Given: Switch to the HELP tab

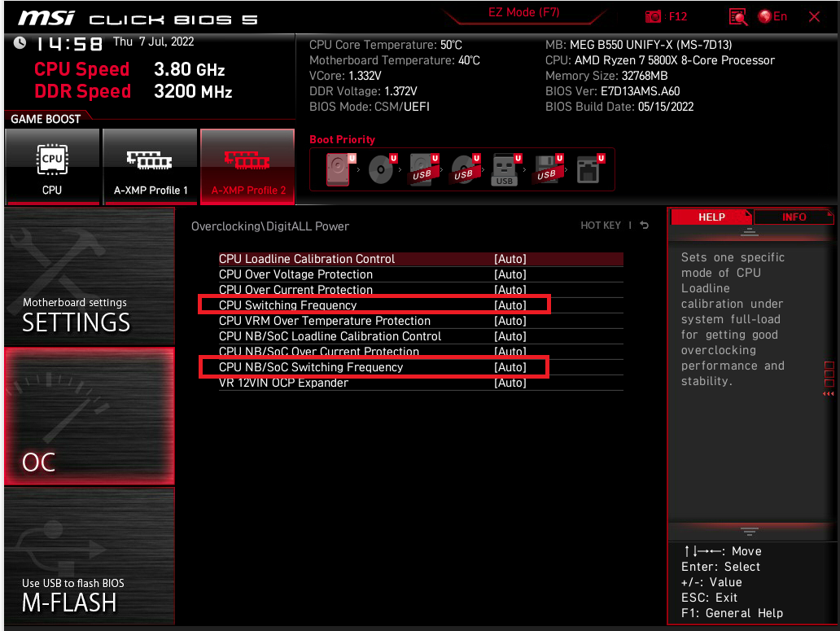Looking at the screenshot, I should click(x=711, y=217).
